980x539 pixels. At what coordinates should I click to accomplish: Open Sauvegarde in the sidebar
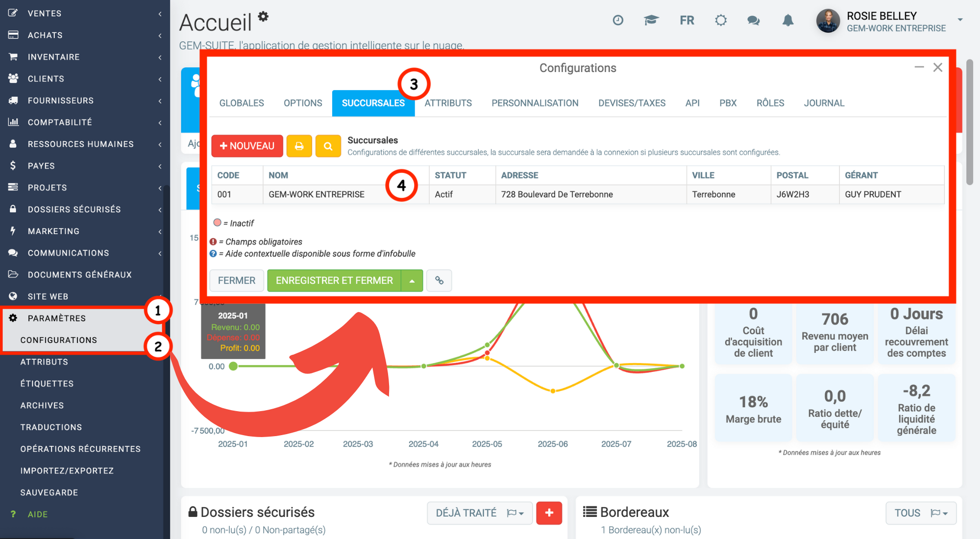pyautogui.click(x=49, y=492)
